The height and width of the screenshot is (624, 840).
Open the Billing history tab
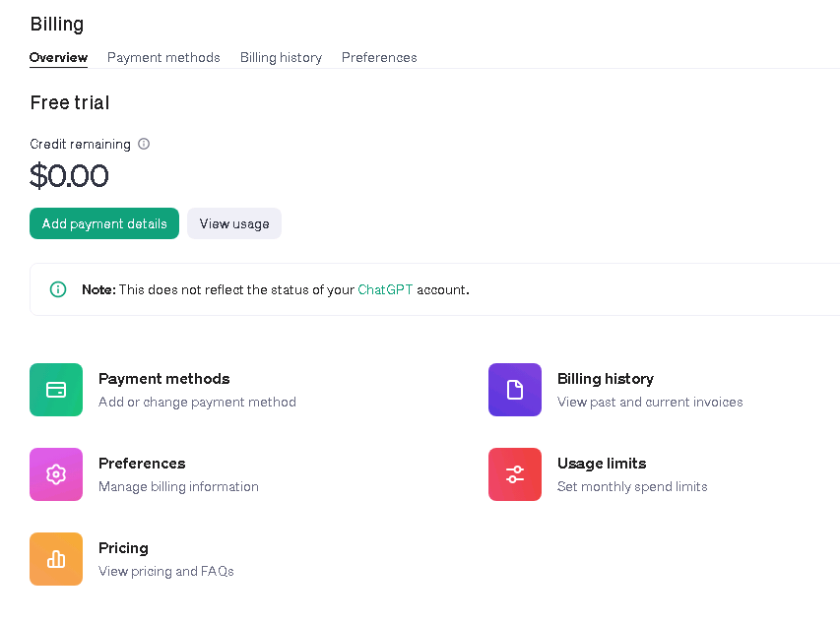tap(281, 57)
